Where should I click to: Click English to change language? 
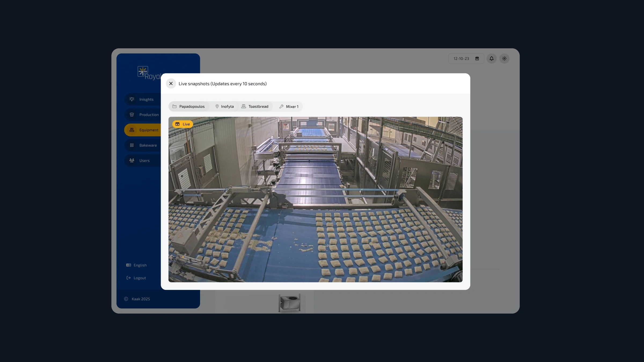(x=140, y=265)
